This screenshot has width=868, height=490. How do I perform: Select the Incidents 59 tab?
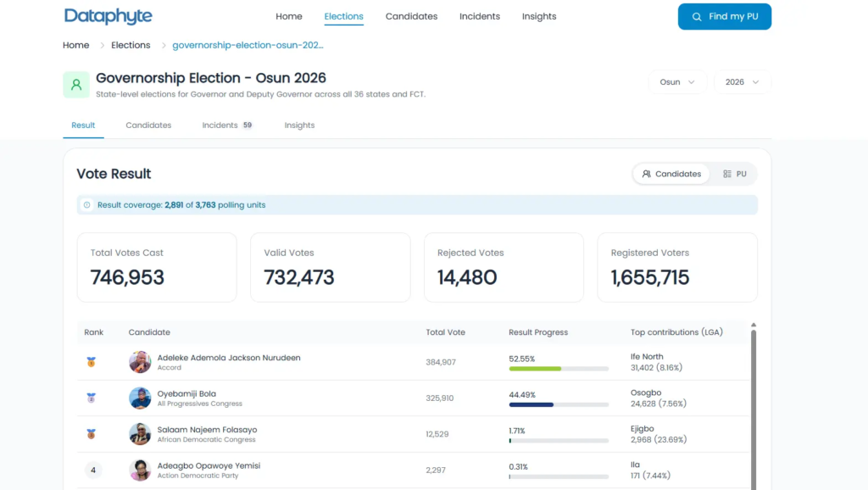pos(227,125)
